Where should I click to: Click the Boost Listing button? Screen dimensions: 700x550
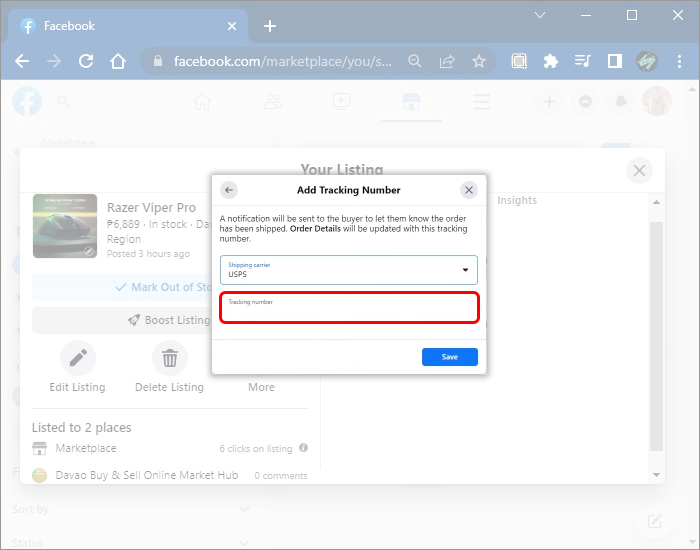(x=122, y=320)
